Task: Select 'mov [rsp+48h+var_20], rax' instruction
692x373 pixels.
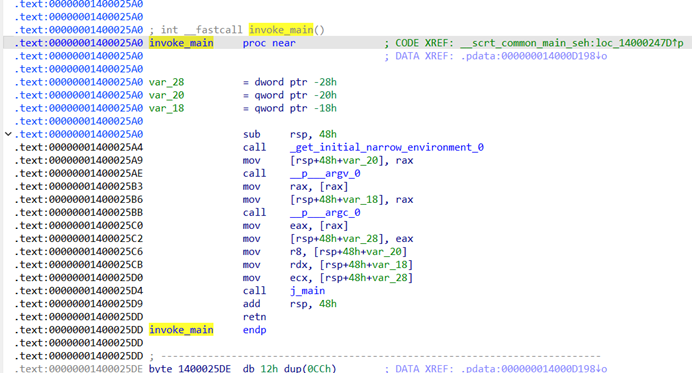Action: point(327,160)
